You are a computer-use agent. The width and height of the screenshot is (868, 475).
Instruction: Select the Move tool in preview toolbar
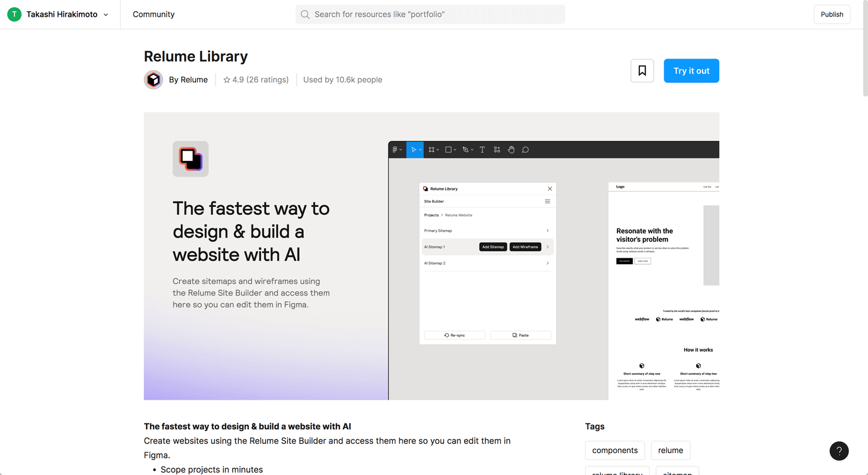[x=414, y=149]
